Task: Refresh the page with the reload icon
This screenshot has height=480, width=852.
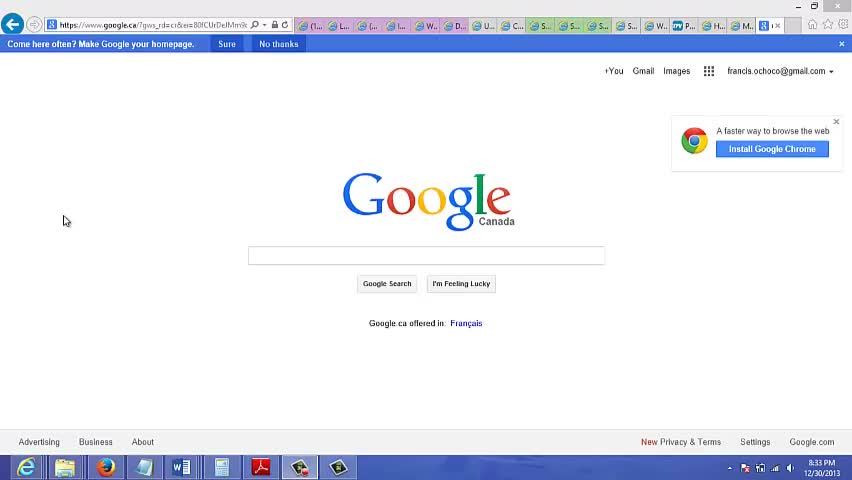Action: coord(285,25)
